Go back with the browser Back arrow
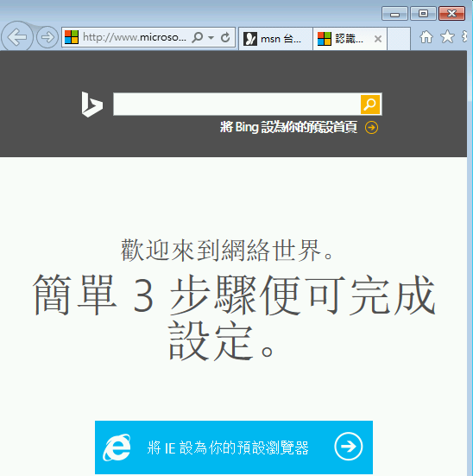Image resolution: width=473 pixels, height=476 pixels. pyautogui.click(x=16, y=37)
